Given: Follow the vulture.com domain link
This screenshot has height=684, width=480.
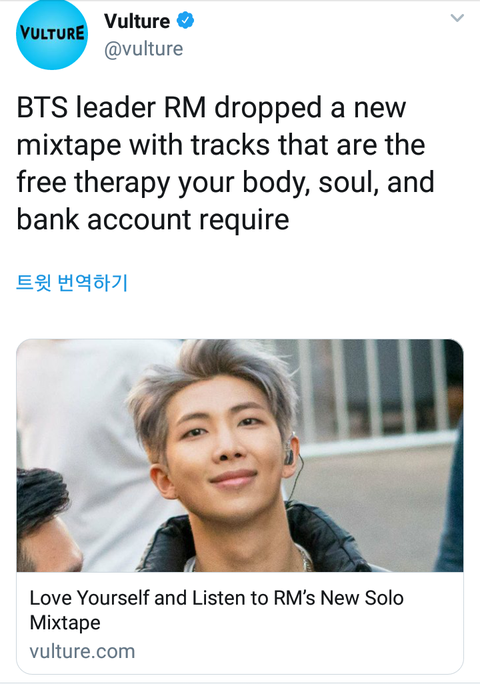Looking at the screenshot, I should tap(82, 652).
